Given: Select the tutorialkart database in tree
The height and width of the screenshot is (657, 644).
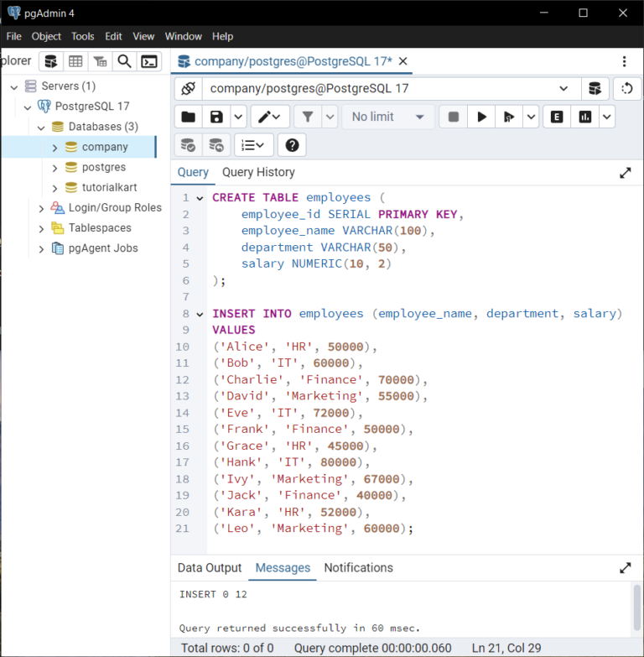Looking at the screenshot, I should click(x=109, y=187).
